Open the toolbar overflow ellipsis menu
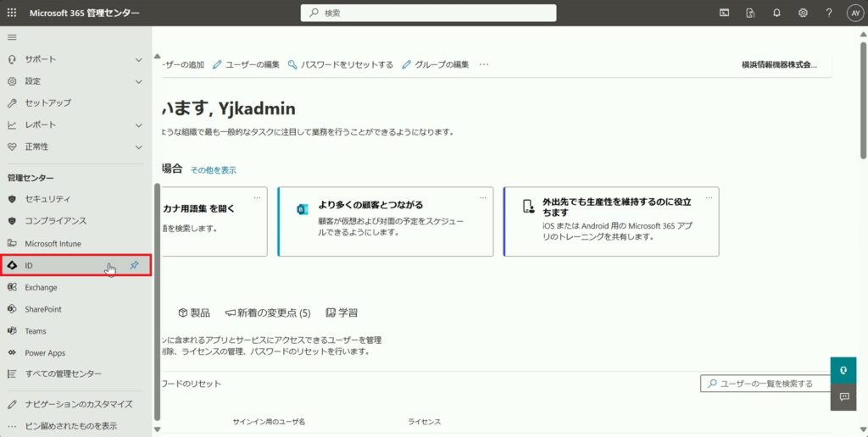Image resolution: width=868 pixels, height=437 pixels. click(x=484, y=64)
